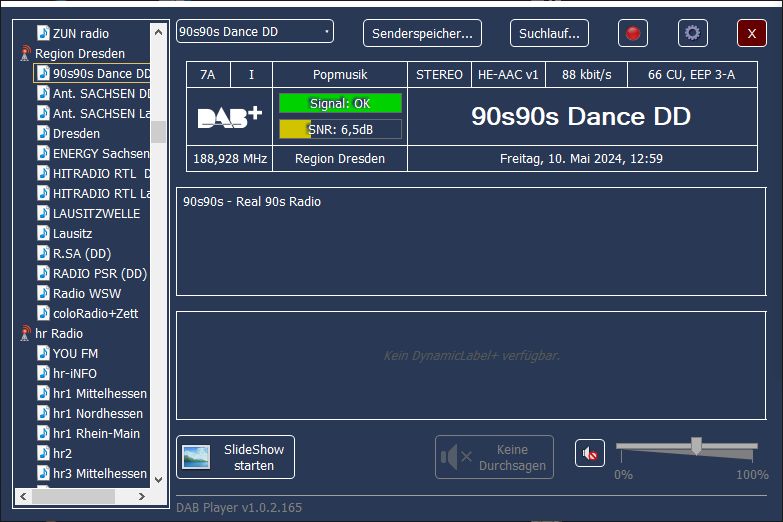Open settings with the gear icon
Image resolution: width=783 pixels, height=522 pixels.
coord(692,33)
